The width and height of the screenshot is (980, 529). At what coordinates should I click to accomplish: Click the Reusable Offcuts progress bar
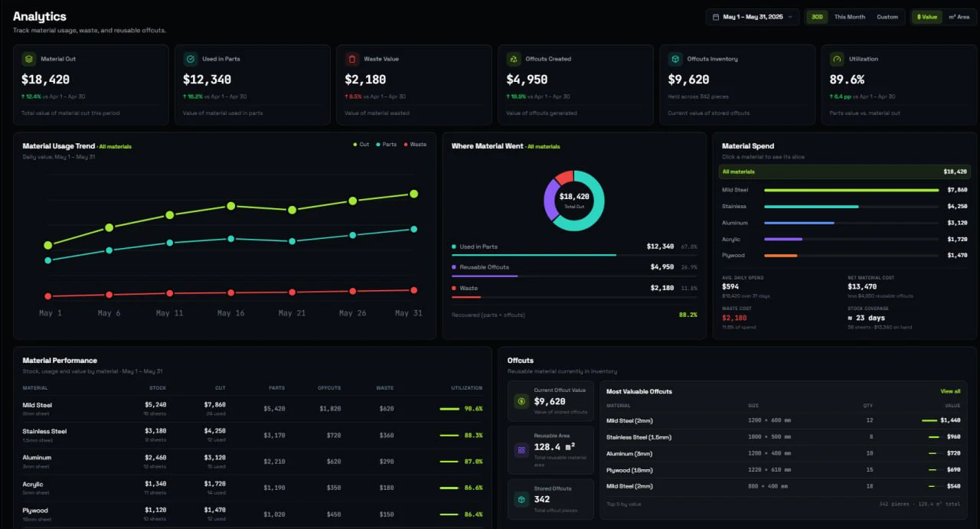point(574,276)
